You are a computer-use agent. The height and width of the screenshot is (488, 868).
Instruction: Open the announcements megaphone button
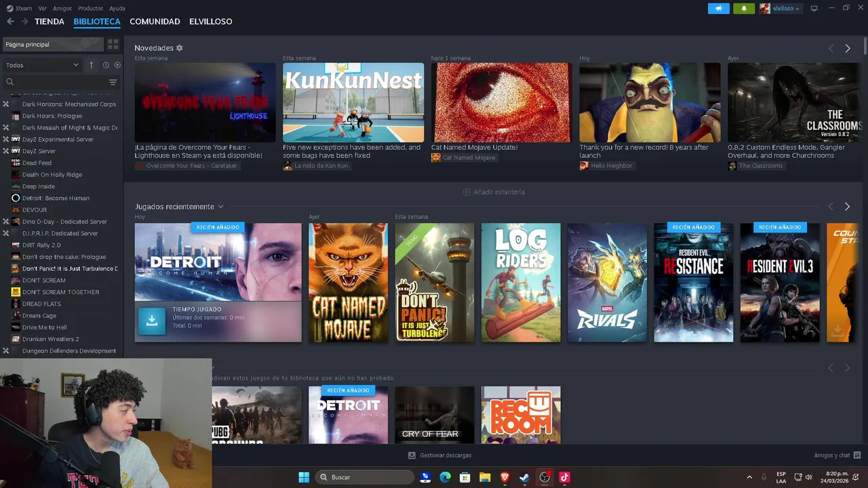[x=719, y=8]
